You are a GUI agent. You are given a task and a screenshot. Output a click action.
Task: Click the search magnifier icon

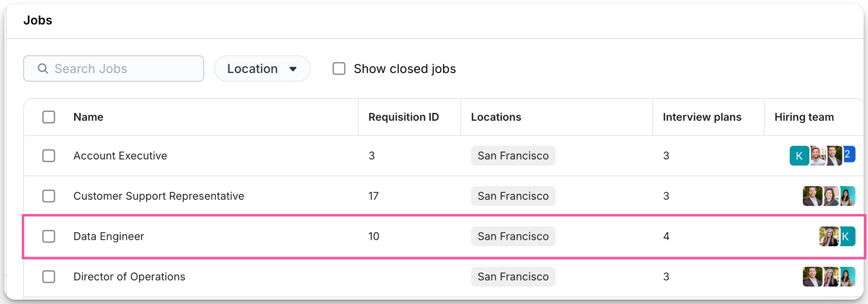pos(43,69)
